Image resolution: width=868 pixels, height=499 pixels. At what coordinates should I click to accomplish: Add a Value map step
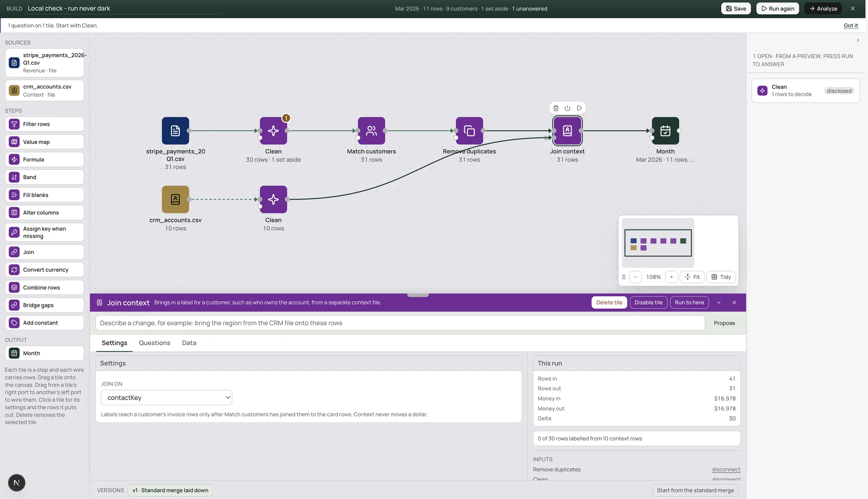click(x=44, y=142)
